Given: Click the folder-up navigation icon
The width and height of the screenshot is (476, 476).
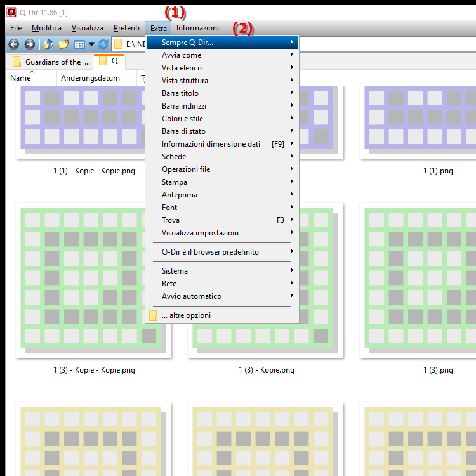Looking at the screenshot, I should click(x=49, y=44).
